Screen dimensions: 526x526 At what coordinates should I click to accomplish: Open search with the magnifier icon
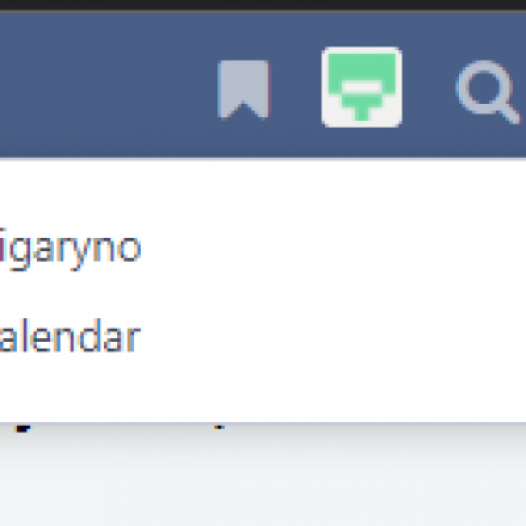click(488, 91)
